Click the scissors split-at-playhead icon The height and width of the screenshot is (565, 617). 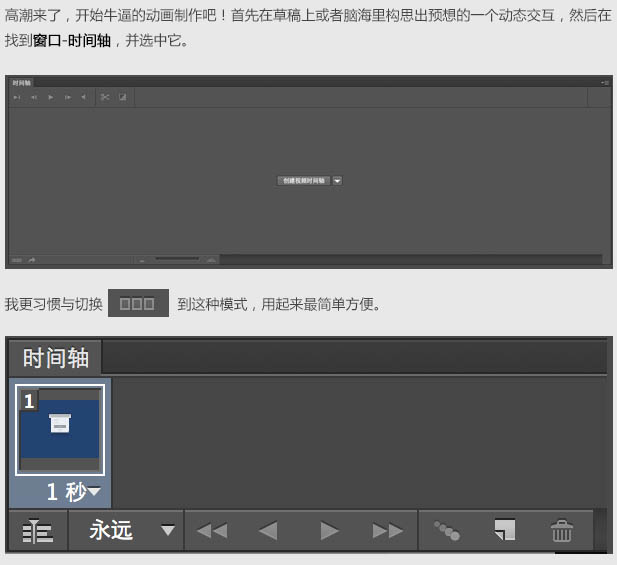(105, 97)
